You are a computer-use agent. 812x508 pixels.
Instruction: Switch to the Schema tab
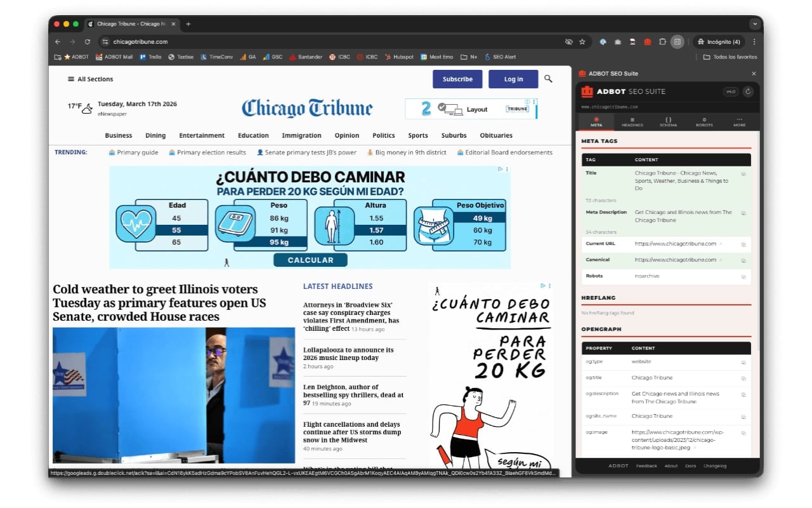tap(668, 122)
